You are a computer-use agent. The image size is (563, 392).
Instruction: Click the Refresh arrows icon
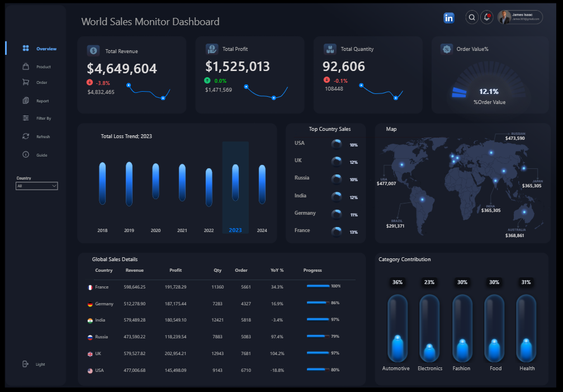point(26,136)
